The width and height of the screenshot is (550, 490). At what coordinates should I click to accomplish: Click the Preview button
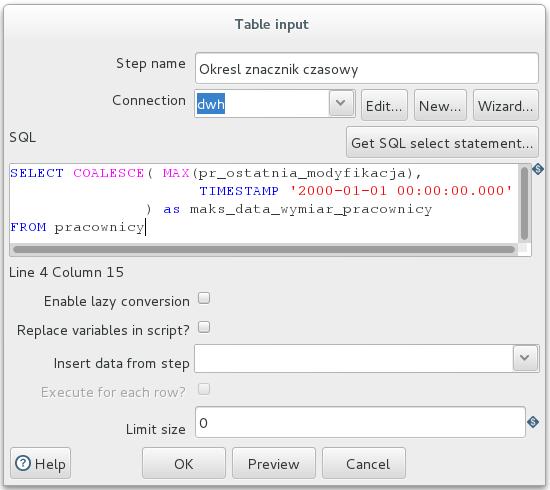point(274,463)
